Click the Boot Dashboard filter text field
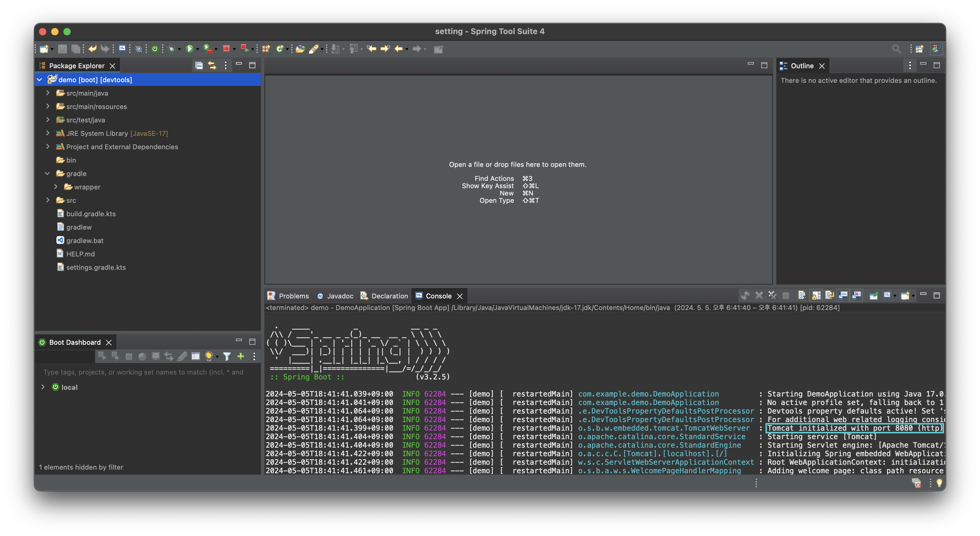The width and height of the screenshot is (980, 536). [143, 372]
